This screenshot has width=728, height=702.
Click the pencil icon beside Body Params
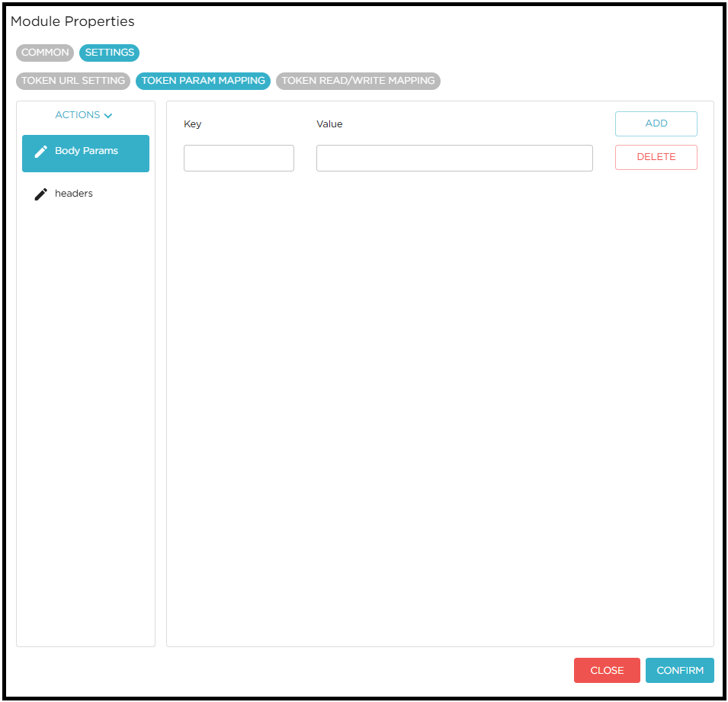click(41, 152)
